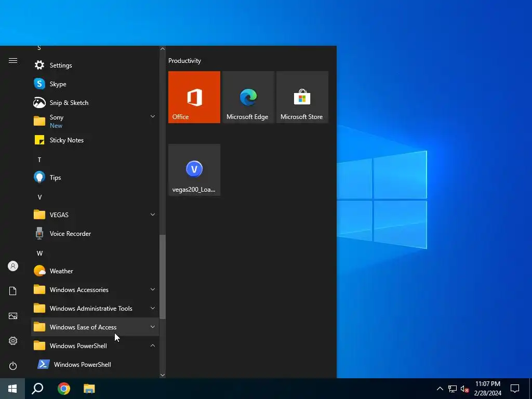Click the Power button icon
The height and width of the screenshot is (399, 532).
coord(13,366)
